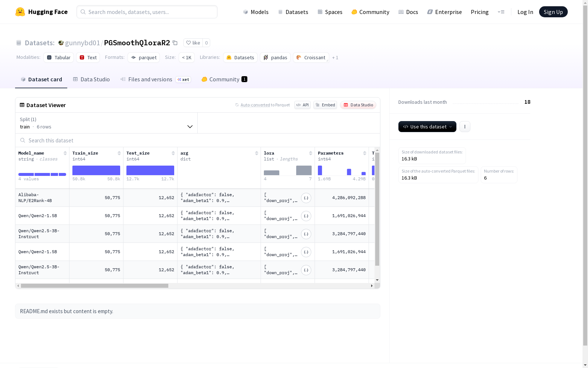Open Community in the top navigation
588x368 pixels.
pyautogui.click(x=370, y=12)
